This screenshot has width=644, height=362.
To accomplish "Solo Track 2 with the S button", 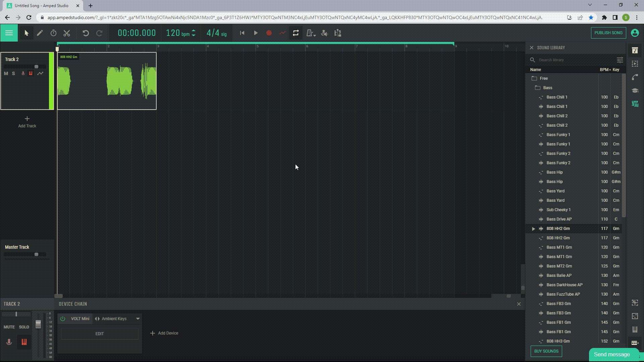I will coord(13,73).
